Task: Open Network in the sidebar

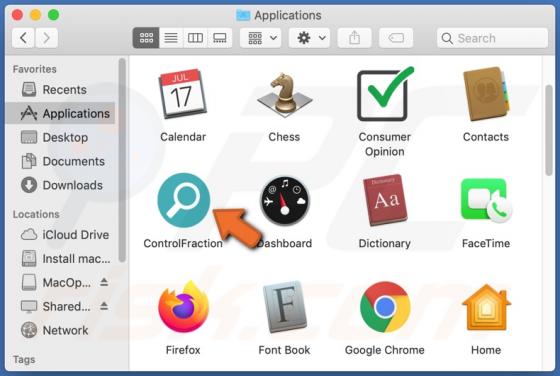Action: tap(60, 330)
